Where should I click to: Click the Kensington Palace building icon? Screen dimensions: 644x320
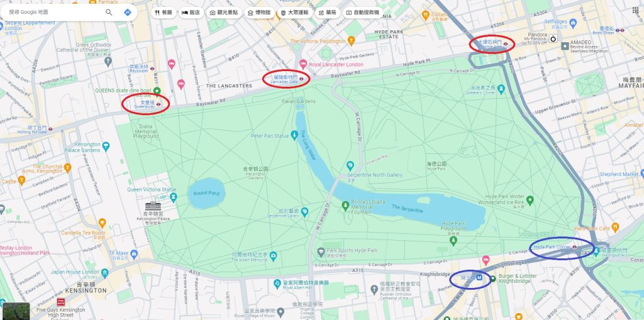pos(153,206)
